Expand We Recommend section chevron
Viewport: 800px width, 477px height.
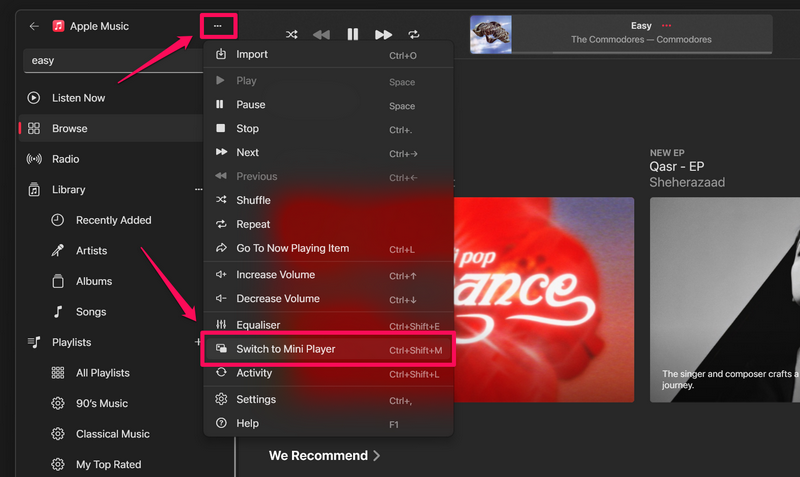tap(377, 456)
